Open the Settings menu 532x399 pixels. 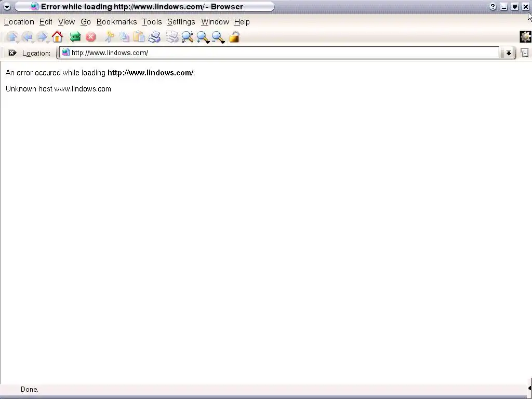pyautogui.click(x=181, y=22)
